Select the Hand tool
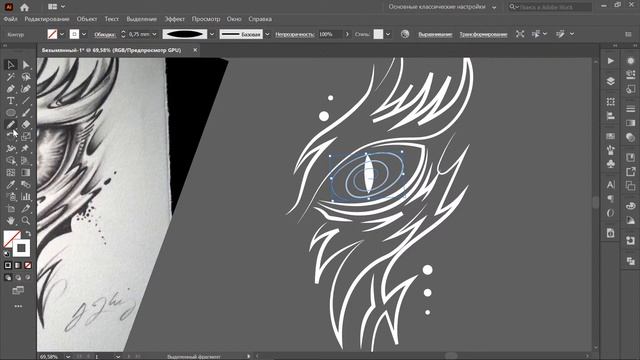This screenshot has width=640, height=360. pos(11,220)
